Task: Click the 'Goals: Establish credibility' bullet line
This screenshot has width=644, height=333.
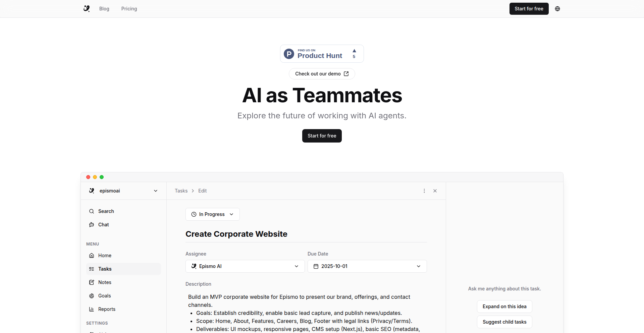Action: 299,313
